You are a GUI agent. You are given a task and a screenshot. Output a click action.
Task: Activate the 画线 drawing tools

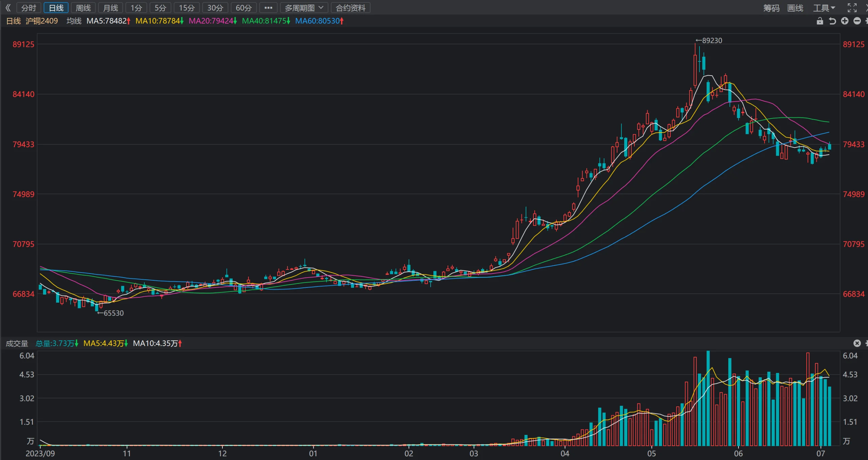point(795,8)
